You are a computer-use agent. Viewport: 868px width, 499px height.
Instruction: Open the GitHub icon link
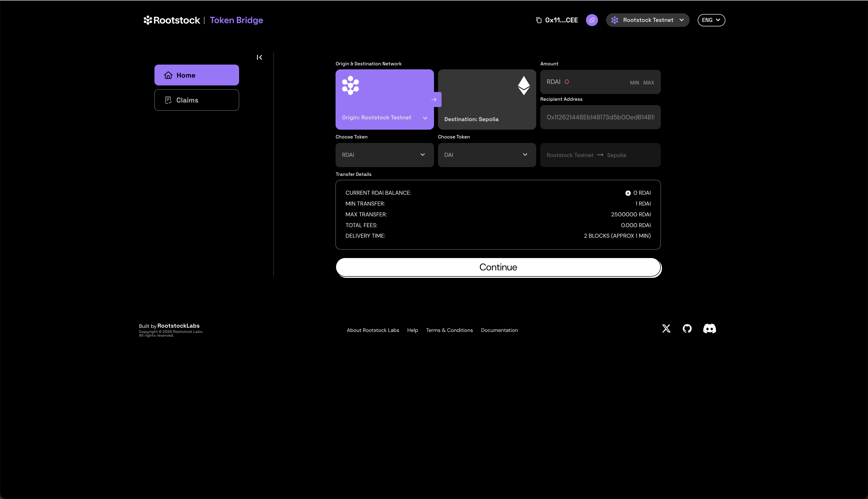tap(687, 329)
